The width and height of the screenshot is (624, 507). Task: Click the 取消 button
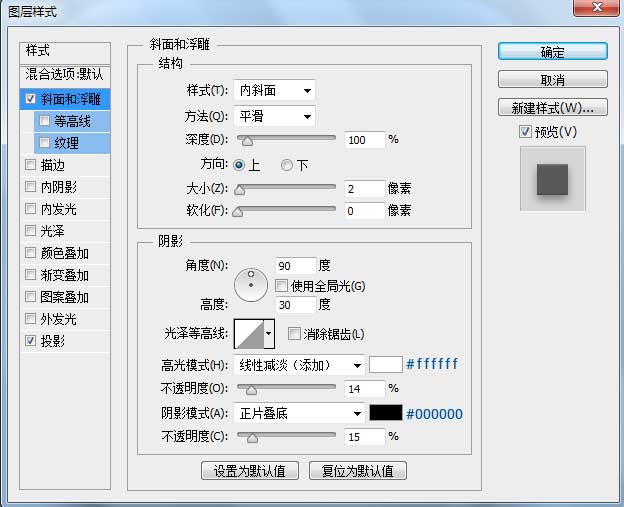click(553, 80)
